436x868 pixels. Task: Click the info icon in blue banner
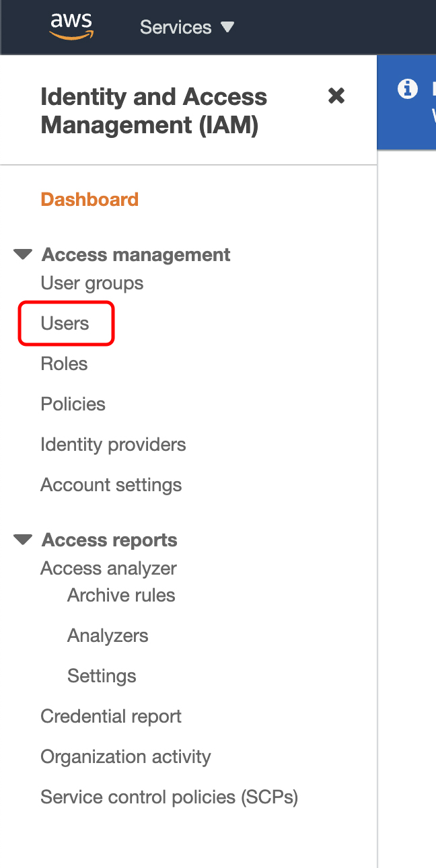(408, 89)
